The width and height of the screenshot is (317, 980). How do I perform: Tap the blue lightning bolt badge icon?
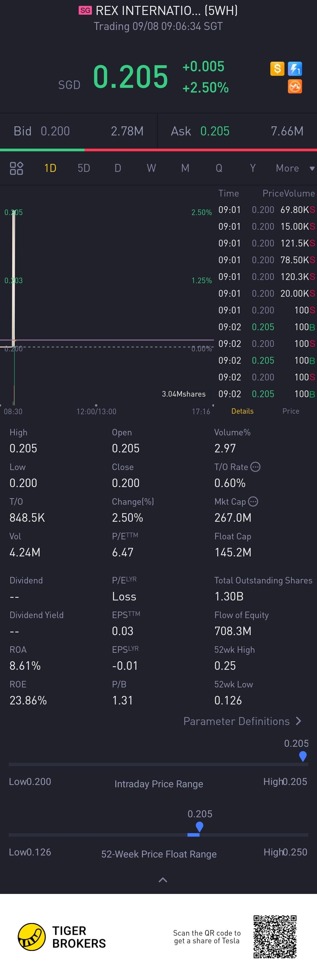click(295, 68)
